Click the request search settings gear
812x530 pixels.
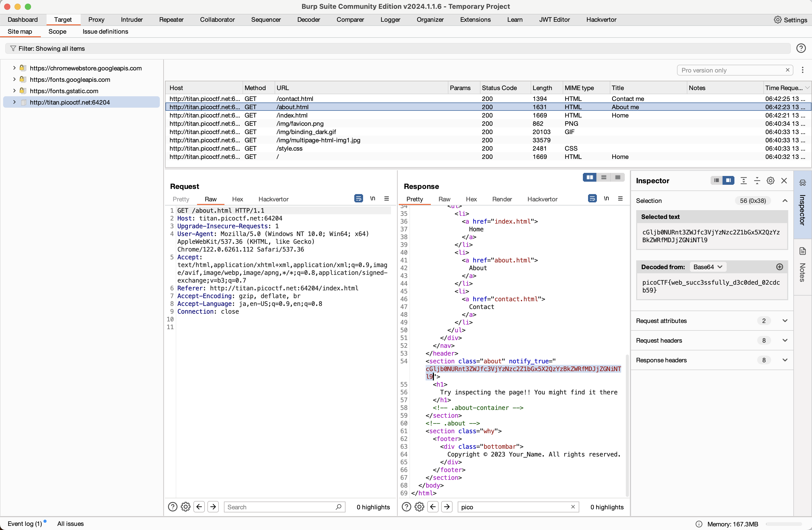click(186, 507)
